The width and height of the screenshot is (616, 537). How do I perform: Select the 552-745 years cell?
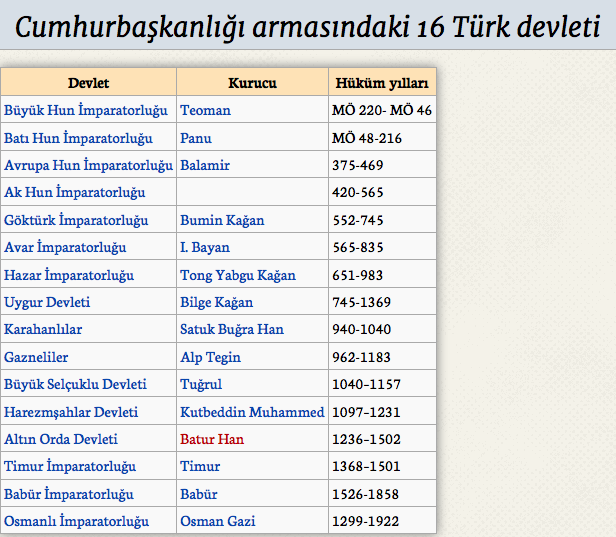pos(382,220)
